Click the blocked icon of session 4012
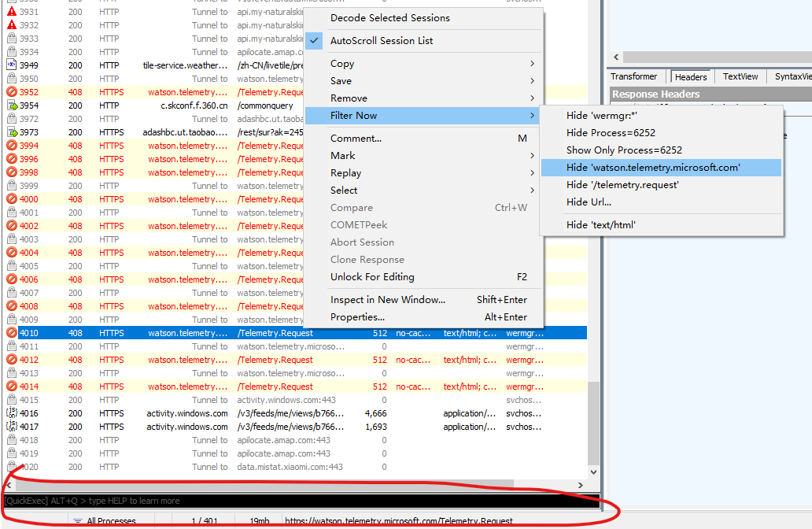The width and height of the screenshot is (812, 529). [11, 360]
